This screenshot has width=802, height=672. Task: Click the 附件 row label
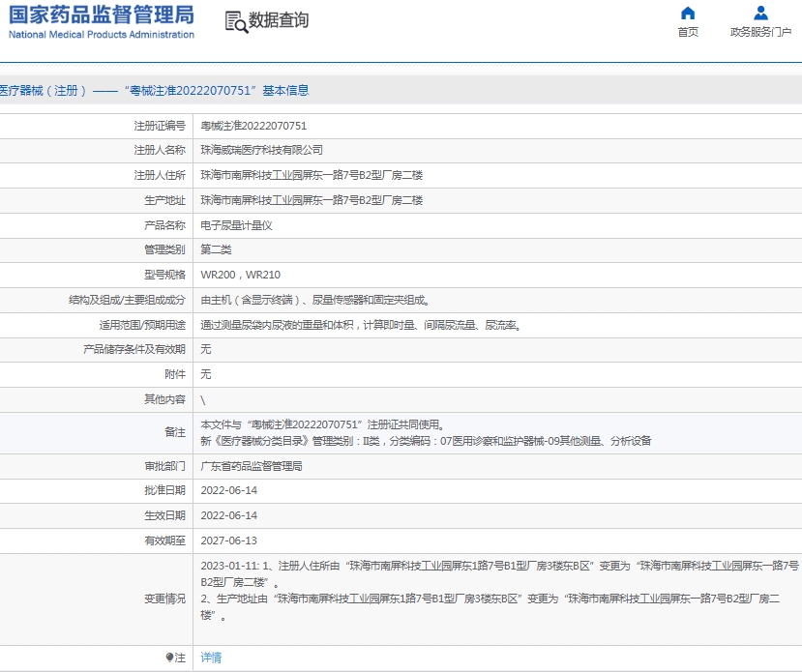click(x=175, y=374)
